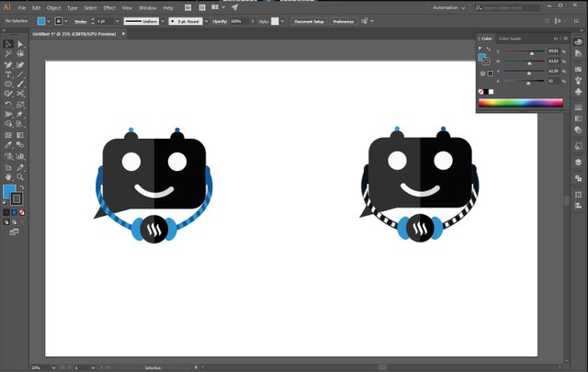Activate the Hand tool

point(8,177)
